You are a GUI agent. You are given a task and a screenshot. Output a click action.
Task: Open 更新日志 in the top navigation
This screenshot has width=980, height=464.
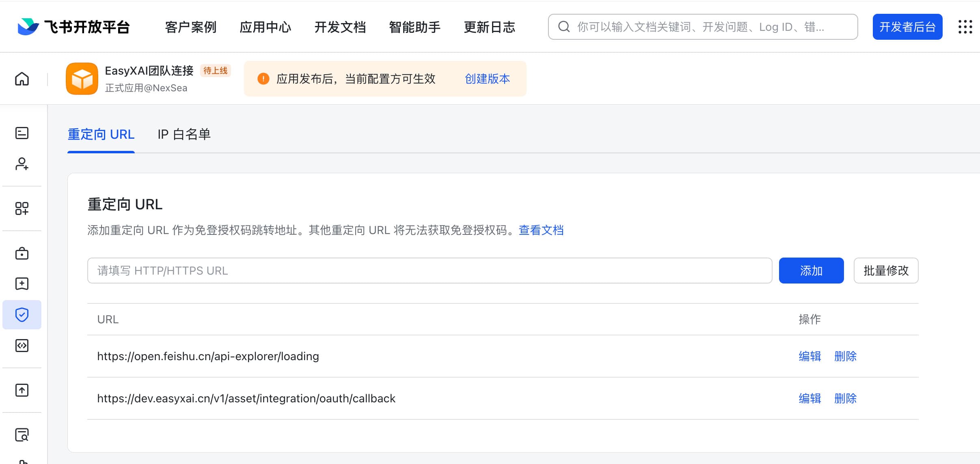490,27
